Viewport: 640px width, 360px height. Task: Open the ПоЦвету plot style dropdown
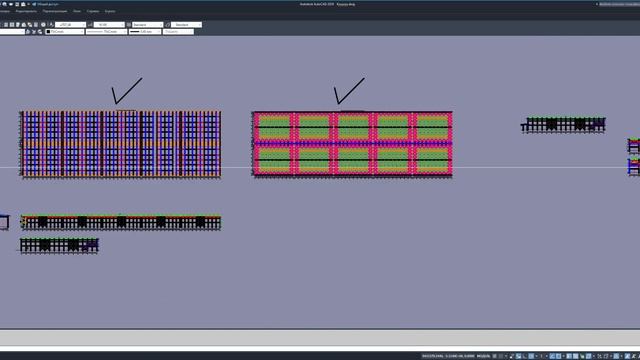[x=178, y=31]
